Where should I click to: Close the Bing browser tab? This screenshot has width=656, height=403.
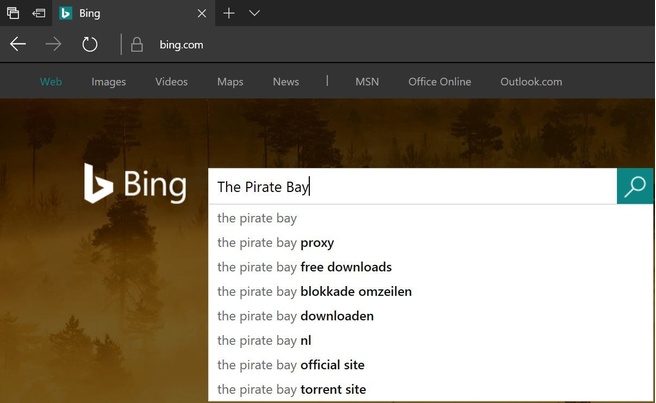click(x=202, y=13)
